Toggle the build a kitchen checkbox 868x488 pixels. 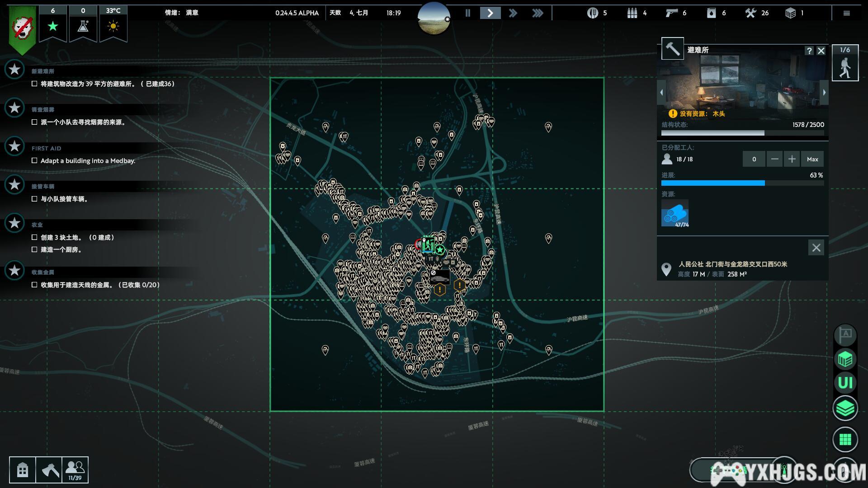tap(34, 249)
